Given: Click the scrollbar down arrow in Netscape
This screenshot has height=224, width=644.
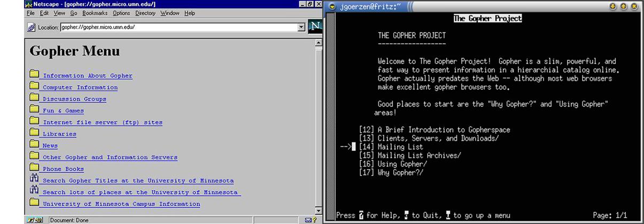Looking at the screenshot, I should click(x=319, y=212).
